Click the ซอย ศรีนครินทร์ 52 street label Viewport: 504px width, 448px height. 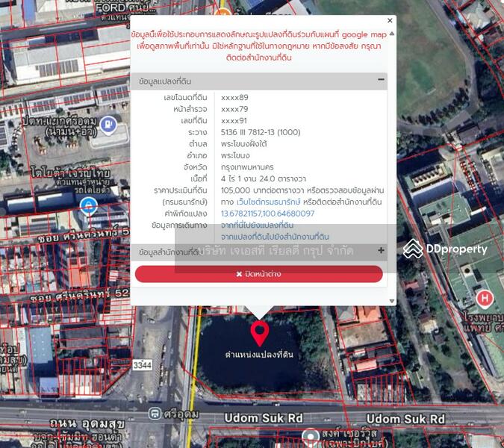(79, 296)
